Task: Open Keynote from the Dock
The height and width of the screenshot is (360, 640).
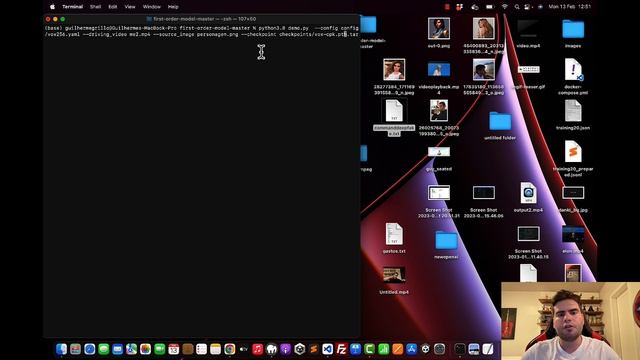Action: (356, 349)
